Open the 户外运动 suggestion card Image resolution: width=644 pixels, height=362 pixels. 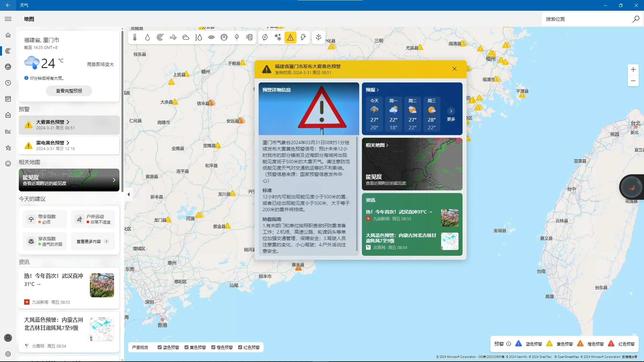pyautogui.click(x=93, y=219)
